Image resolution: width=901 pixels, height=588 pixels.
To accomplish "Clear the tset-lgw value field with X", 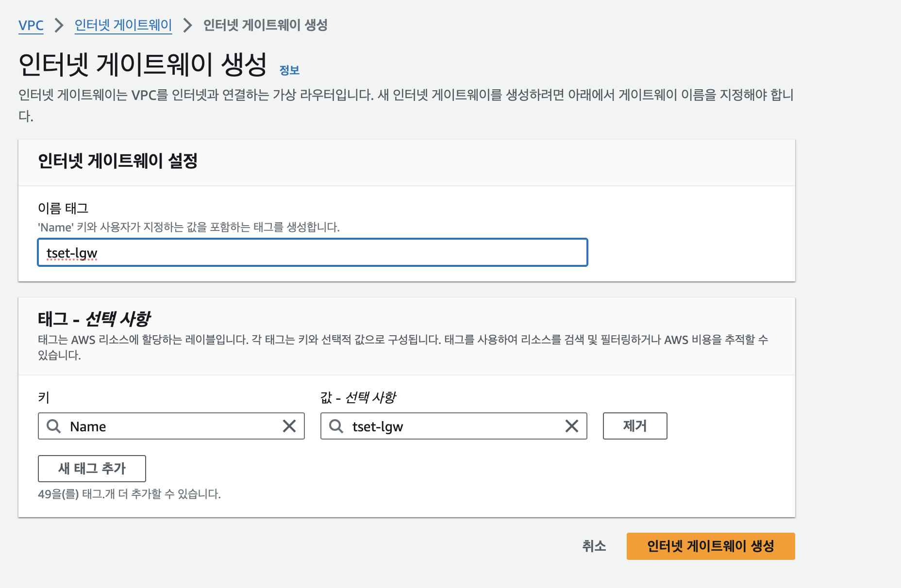I will tap(572, 426).
